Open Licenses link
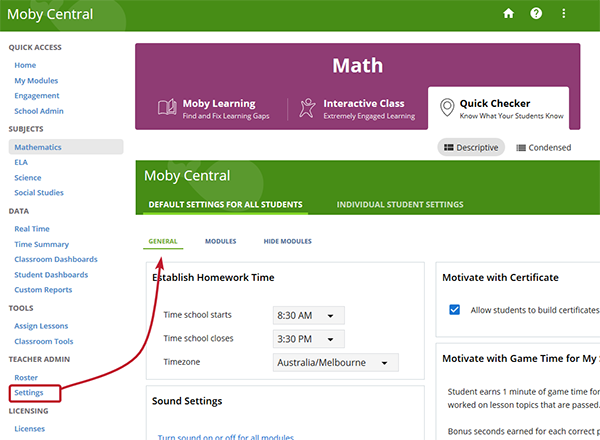Screen dimensions: 600x440 (x=29, y=429)
